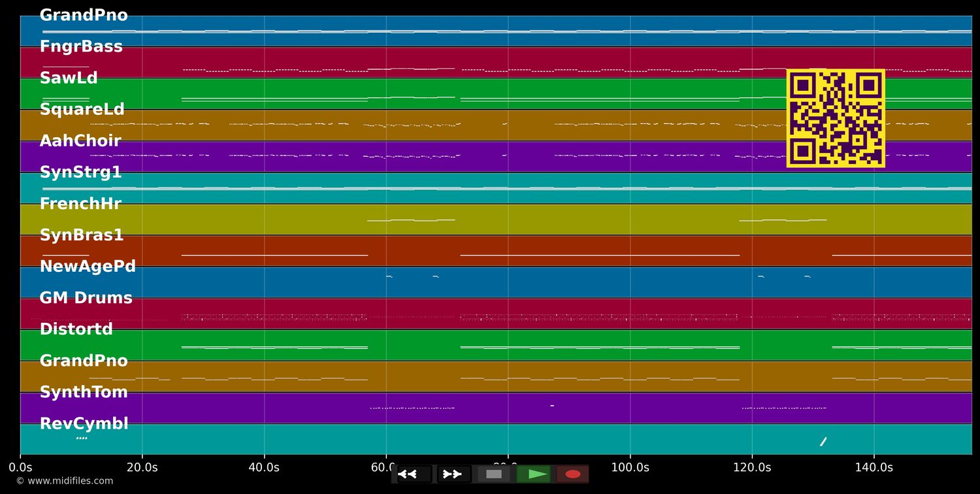
Task: Select the SynthTom track label
Action: point(84,392)
